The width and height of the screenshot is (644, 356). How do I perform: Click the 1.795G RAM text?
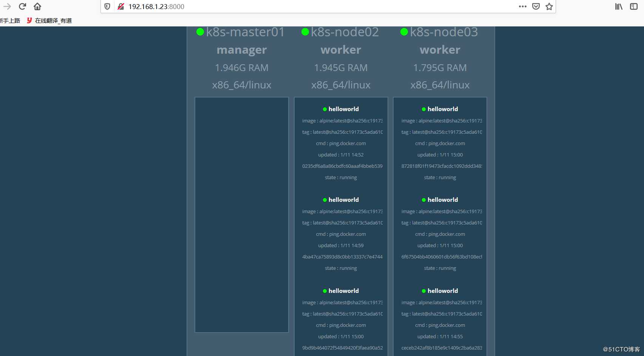coord(440,68)
